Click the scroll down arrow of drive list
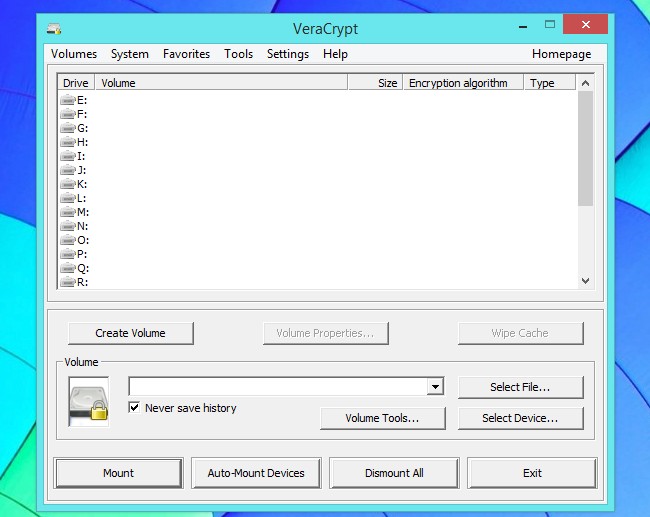 coord(585,281)
